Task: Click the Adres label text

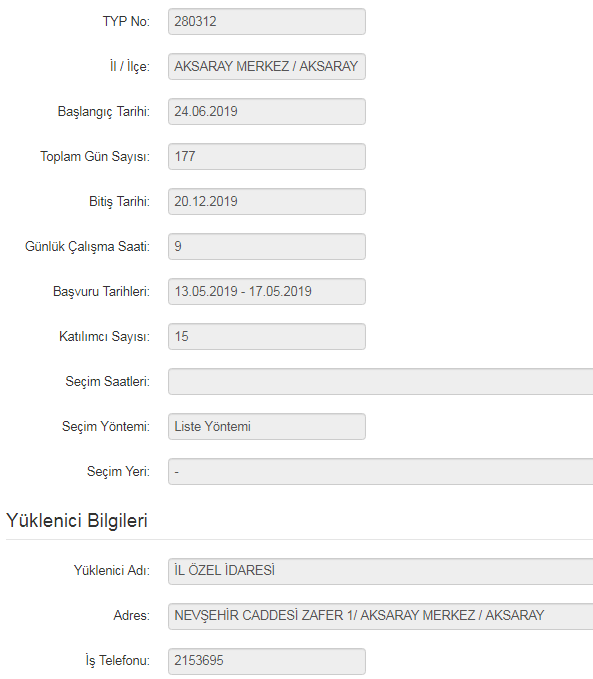Action: 132,615
